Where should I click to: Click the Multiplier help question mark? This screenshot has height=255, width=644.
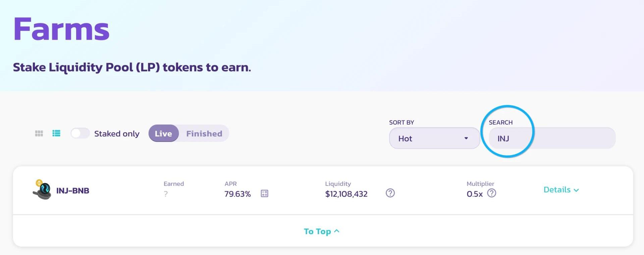(x=491, y=193)
